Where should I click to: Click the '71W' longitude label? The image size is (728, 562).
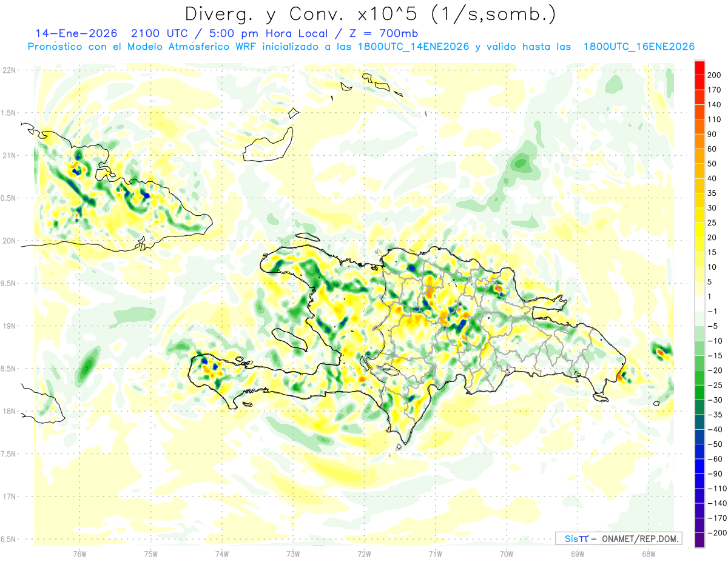point(435,554)
